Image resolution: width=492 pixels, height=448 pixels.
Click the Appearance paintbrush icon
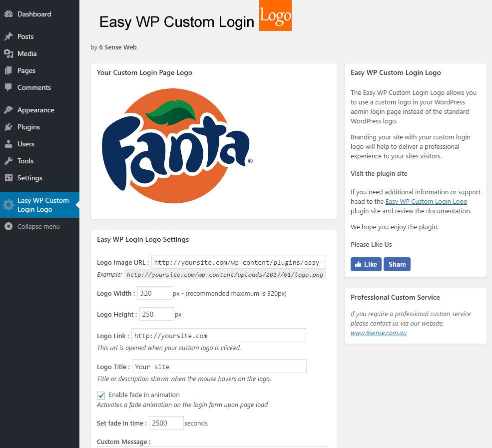point(8,110)
